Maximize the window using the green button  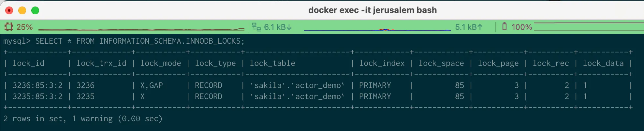pyautogui.click(x=35, y=10)
